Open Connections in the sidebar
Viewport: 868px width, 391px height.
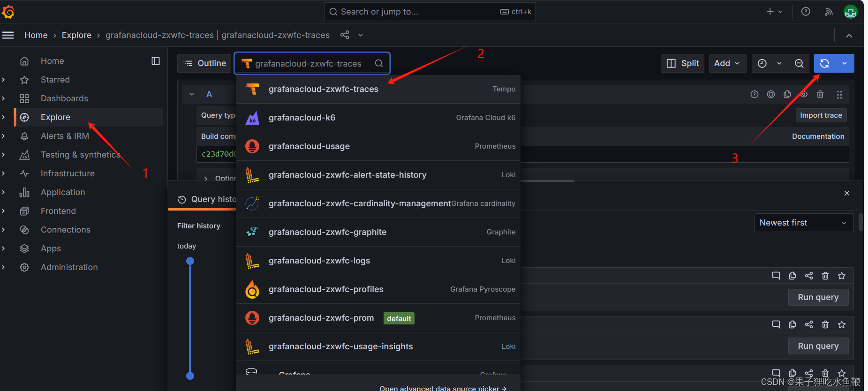point(66,230)
